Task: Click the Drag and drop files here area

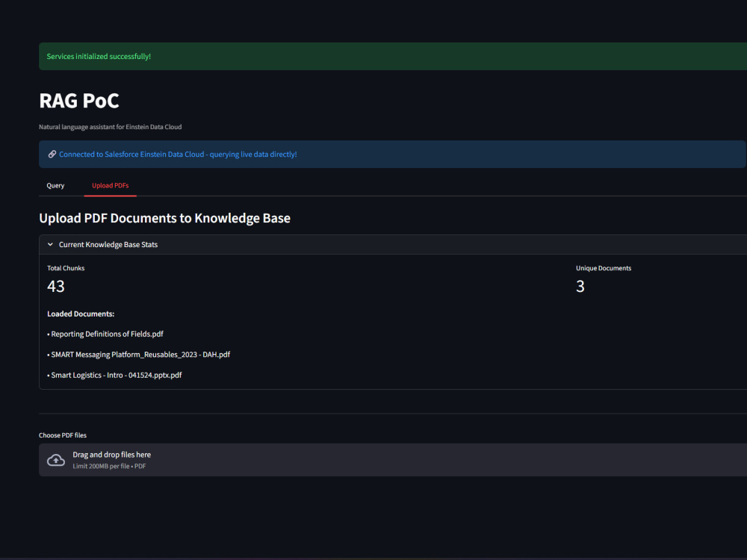Action: coord(393,460)
